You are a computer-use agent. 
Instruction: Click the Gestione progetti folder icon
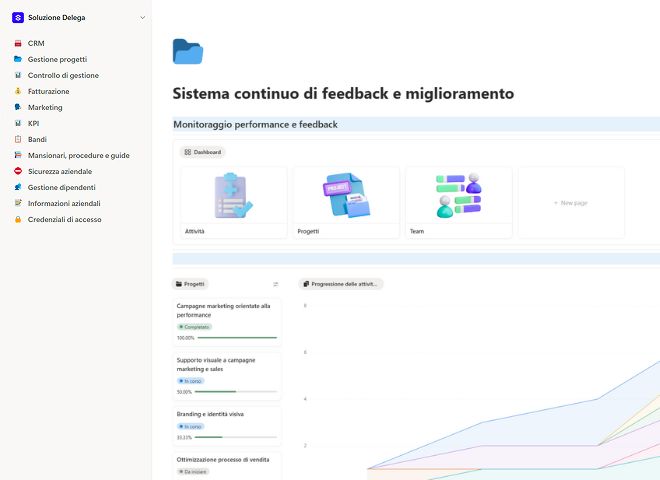[18, 59]
